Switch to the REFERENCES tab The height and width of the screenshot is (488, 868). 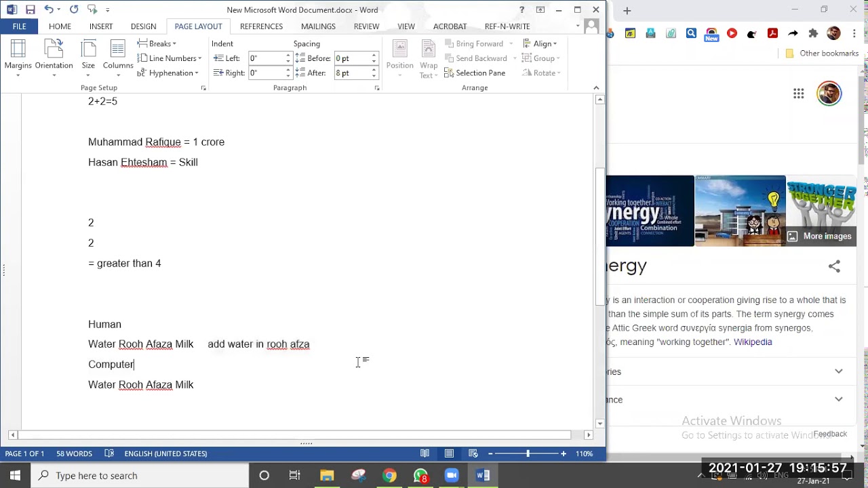(261, 26)
